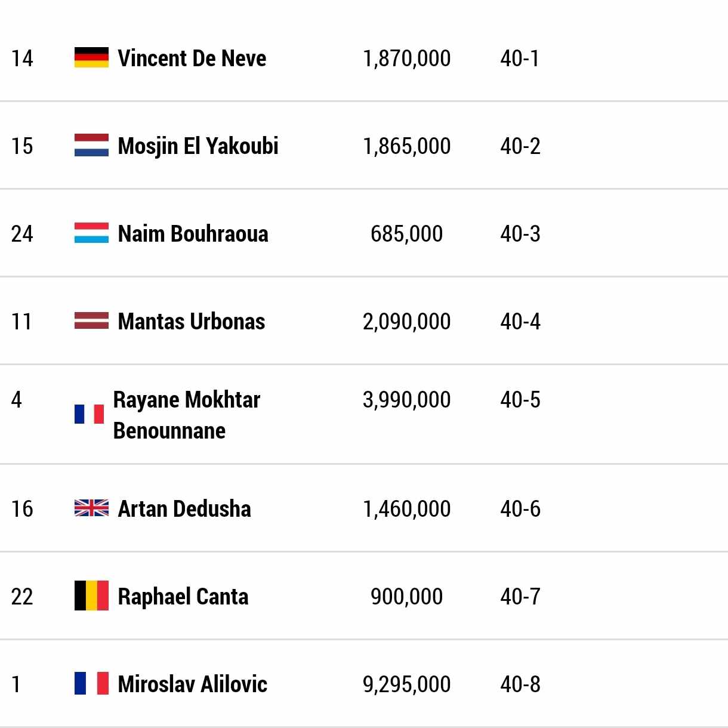
Task: Click the UK flag beside Artan Dedusha
Action: (x=91, y=508)
